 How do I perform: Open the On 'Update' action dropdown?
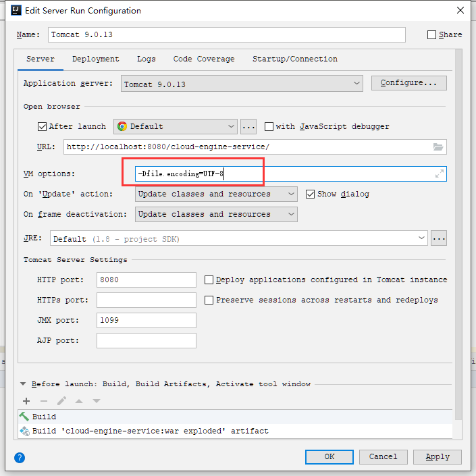click(216, 194)
